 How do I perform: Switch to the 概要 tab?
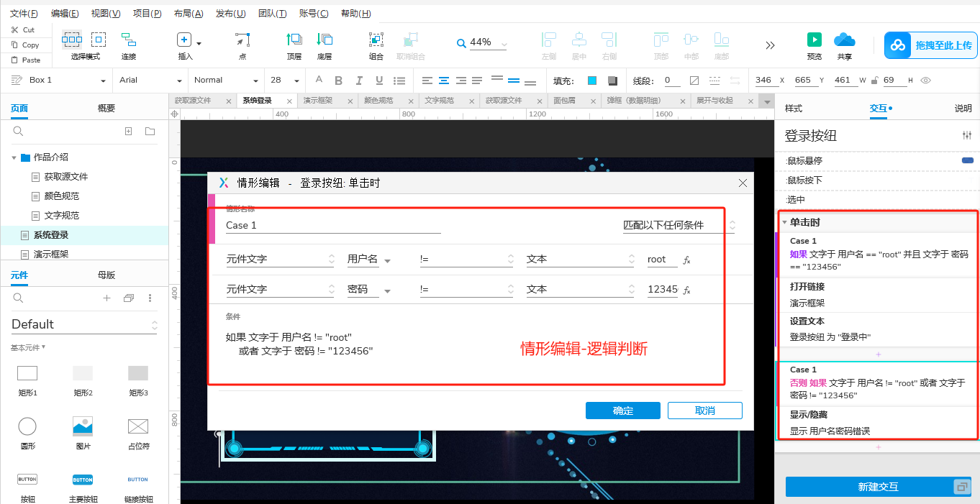pyautogui.click(x=106, y=109)
